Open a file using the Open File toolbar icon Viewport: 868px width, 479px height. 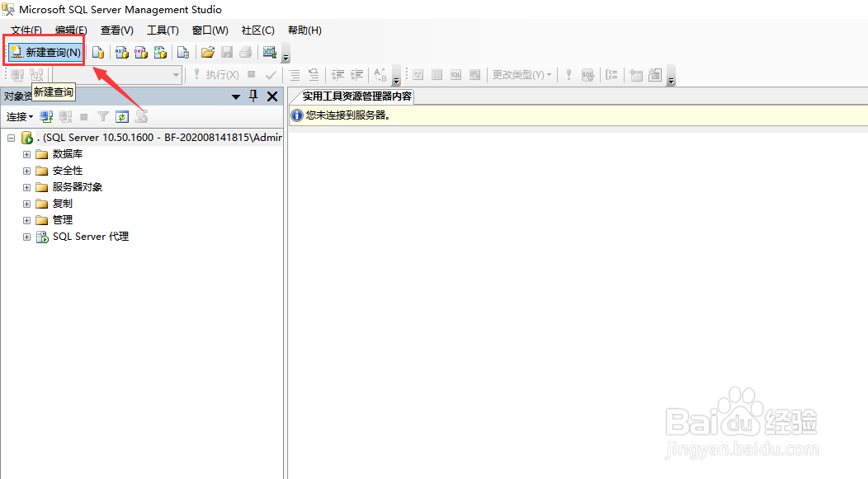pos(207,52)
